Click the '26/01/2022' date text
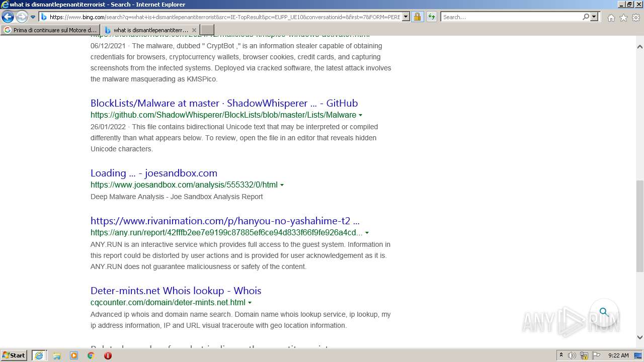 click(108, 127)
